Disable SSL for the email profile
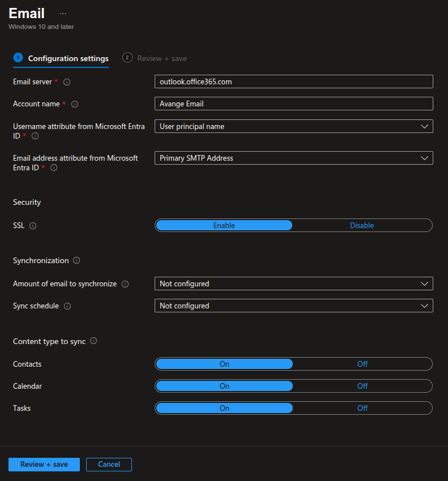This screenshot has width=448, height=481. pyautogui.click(x=362, y=225)
